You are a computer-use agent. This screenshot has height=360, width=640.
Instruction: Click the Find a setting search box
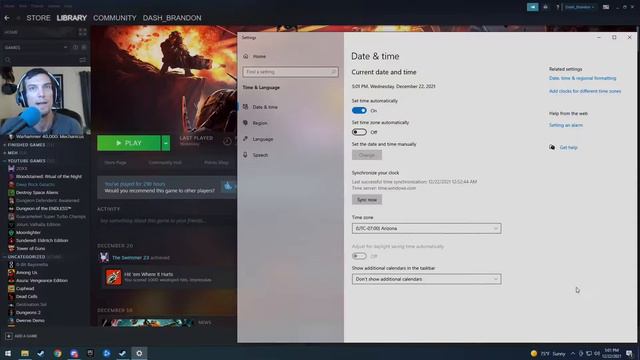click(x=290, y=72)
